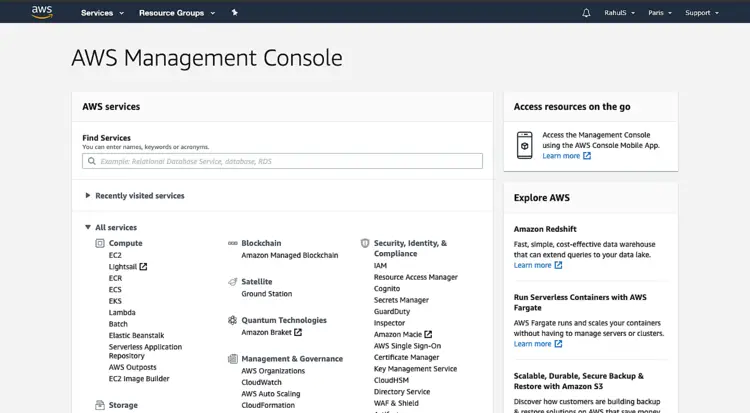Click Learn more under Console Mobile App
The width and height of the screenshot is (750, 413).
coord(561,156)
